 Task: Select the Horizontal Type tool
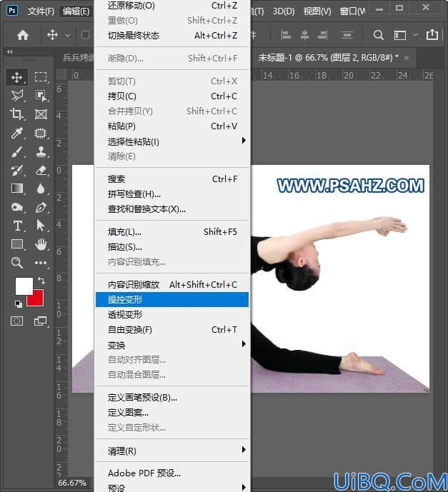[17, 226]
